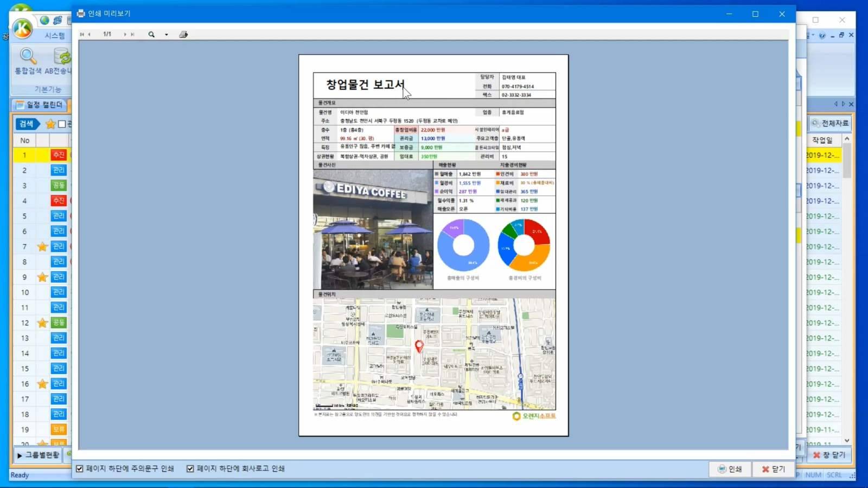The height and width of the screenshot is (488, 868).
Task: Click the magnifier zoom icon
Action: coord(151,34)
